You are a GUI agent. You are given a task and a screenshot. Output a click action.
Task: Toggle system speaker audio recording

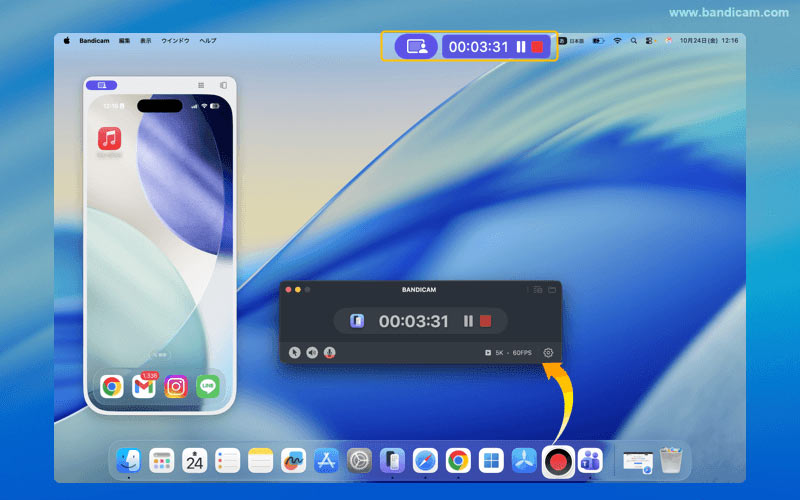click(312, 352)
